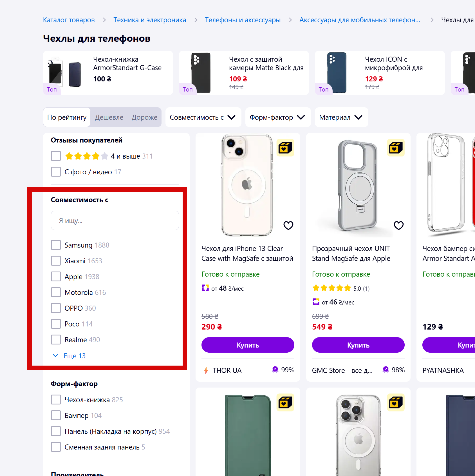
Task: Tick the 4 и выше rating checkbox
Action: 56,156
